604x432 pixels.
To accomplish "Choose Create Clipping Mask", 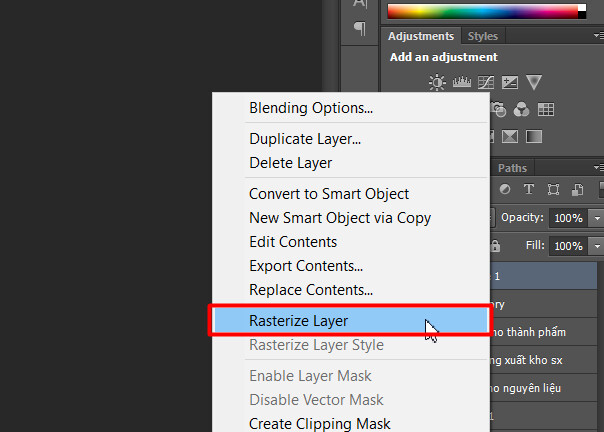I will click(x=350, y=423).
